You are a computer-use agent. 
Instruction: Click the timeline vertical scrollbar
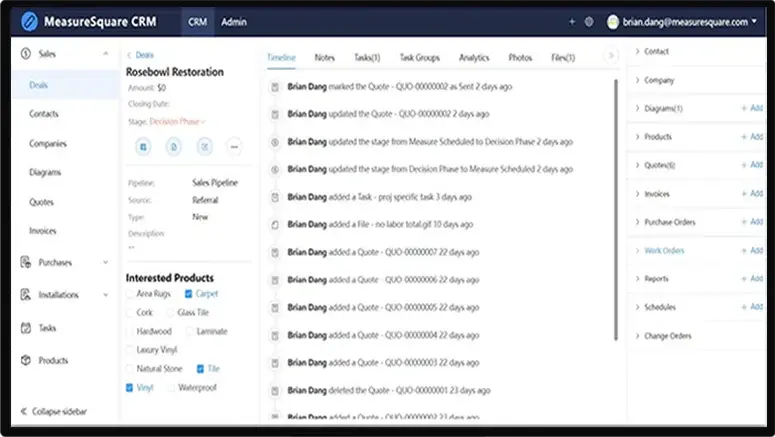point(616,210)
